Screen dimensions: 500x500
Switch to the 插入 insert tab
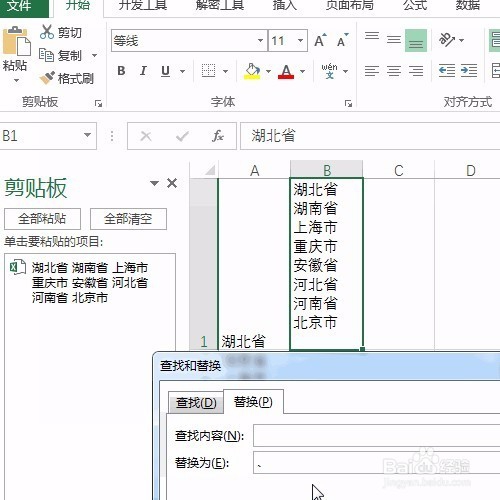[284, 5]
